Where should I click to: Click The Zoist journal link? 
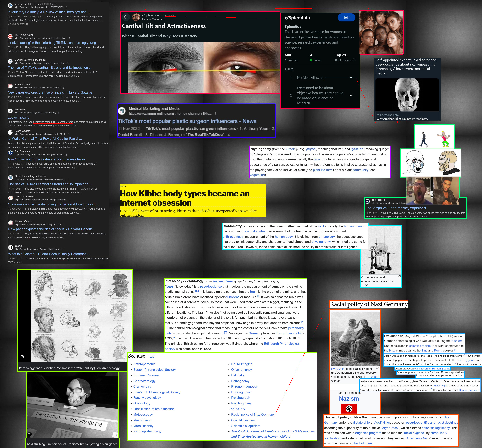pyautogui.click(x=273, y=434)
